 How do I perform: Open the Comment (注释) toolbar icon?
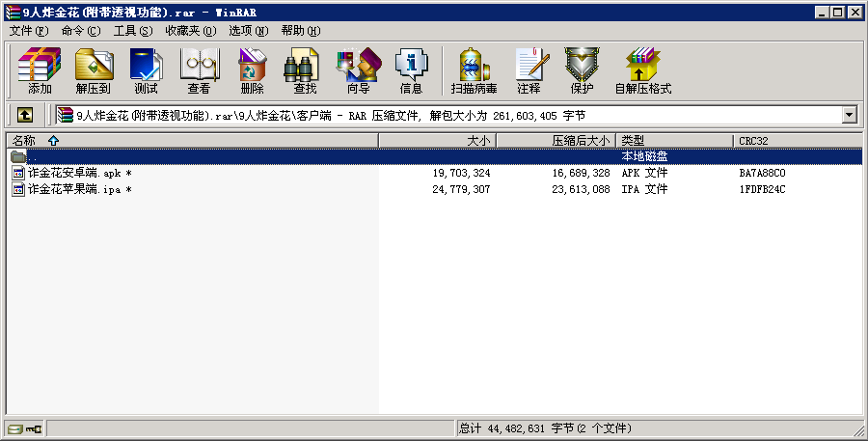click(529, 70)
